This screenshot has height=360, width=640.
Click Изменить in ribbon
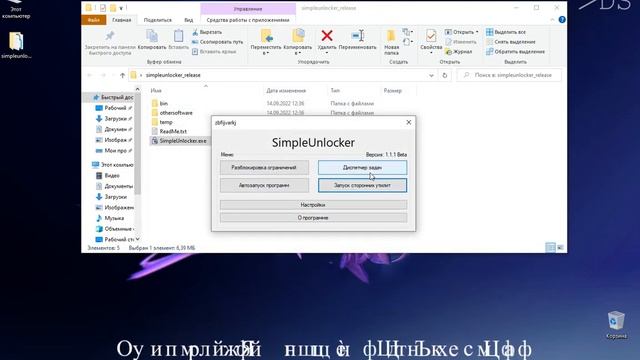[460, 42]
